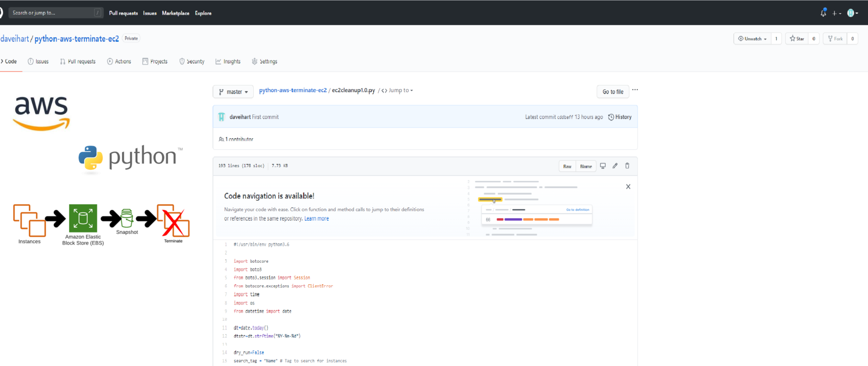The image size is (868, 366).
Task: Switch to the Actions tab
Action: (x=119, y=62)
